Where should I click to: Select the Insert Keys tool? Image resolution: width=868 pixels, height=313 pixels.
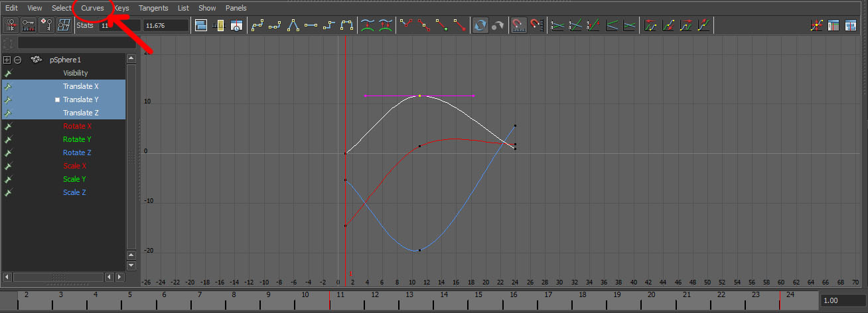coord(29,25)
